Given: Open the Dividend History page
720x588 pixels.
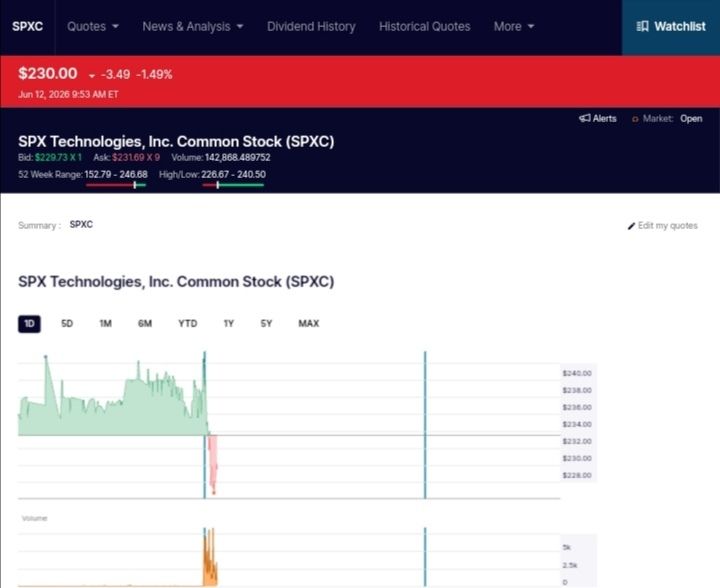Looking at the screenshot, I should coord(311,27).
